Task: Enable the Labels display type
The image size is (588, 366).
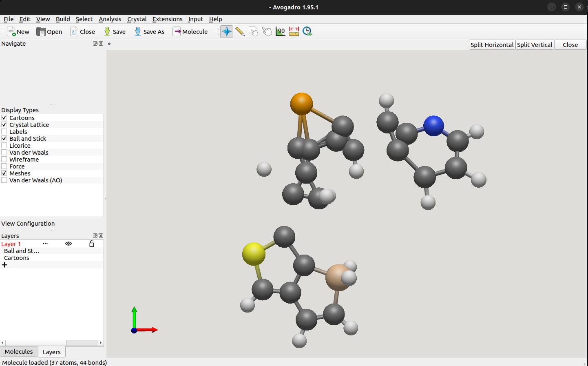Action: (4, 132)
